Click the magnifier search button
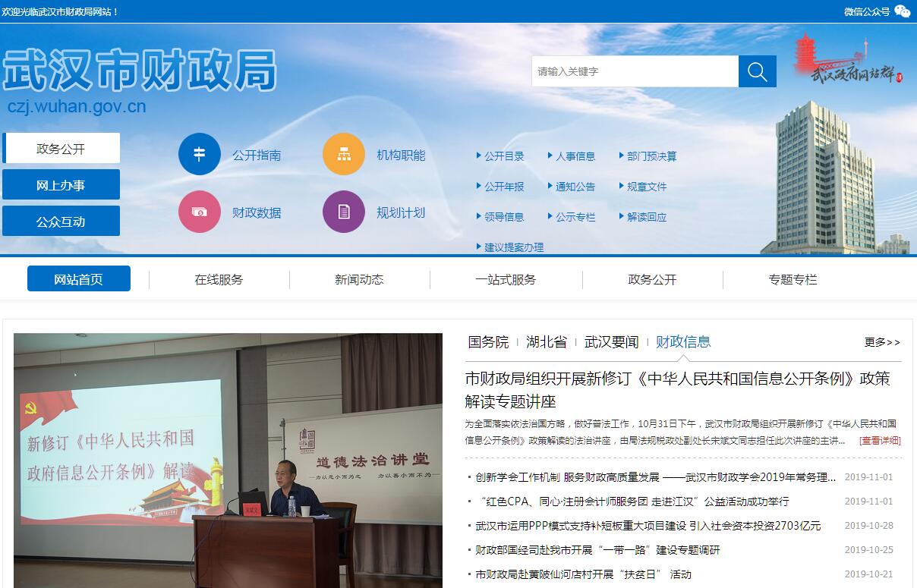 click(x=758, y=71)
